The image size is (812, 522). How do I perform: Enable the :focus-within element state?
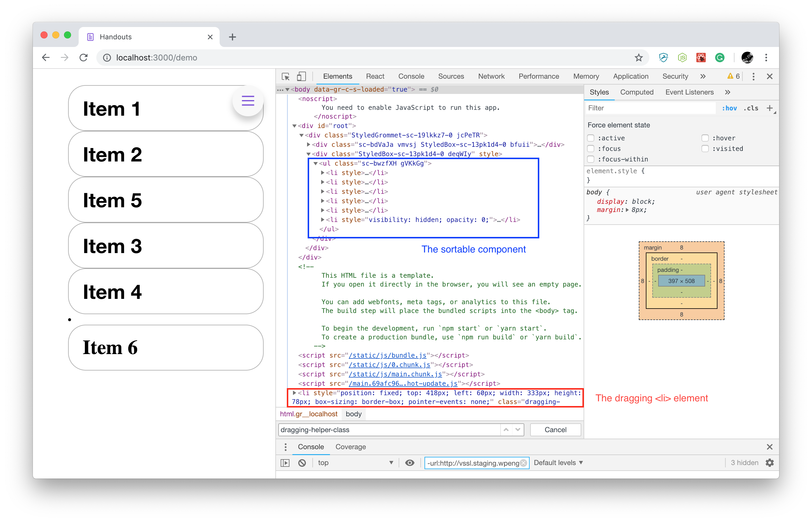click(591, 159)
